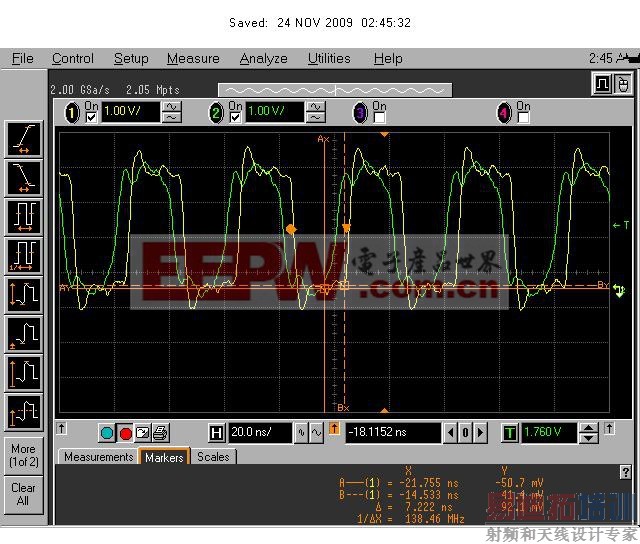Select the maximum voltage measurement icon

24,373
